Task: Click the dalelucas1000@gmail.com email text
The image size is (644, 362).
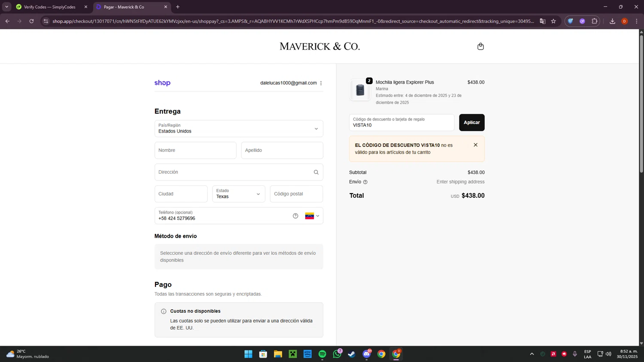Action: (289, 83)
